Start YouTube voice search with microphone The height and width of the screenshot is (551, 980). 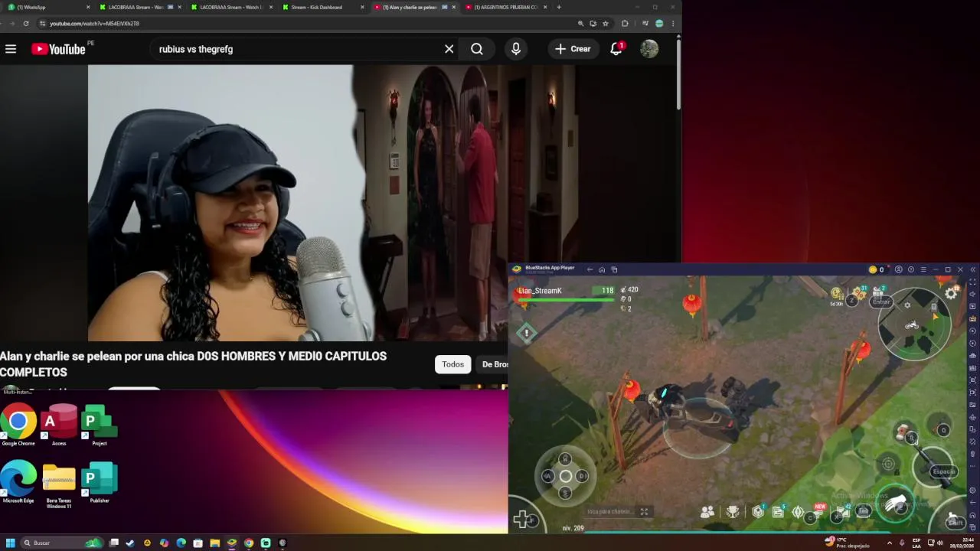(516, 49)
